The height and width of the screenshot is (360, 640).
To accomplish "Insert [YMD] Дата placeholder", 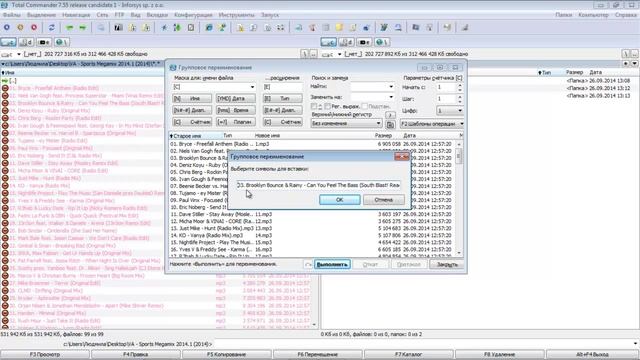I will (236, 98).
